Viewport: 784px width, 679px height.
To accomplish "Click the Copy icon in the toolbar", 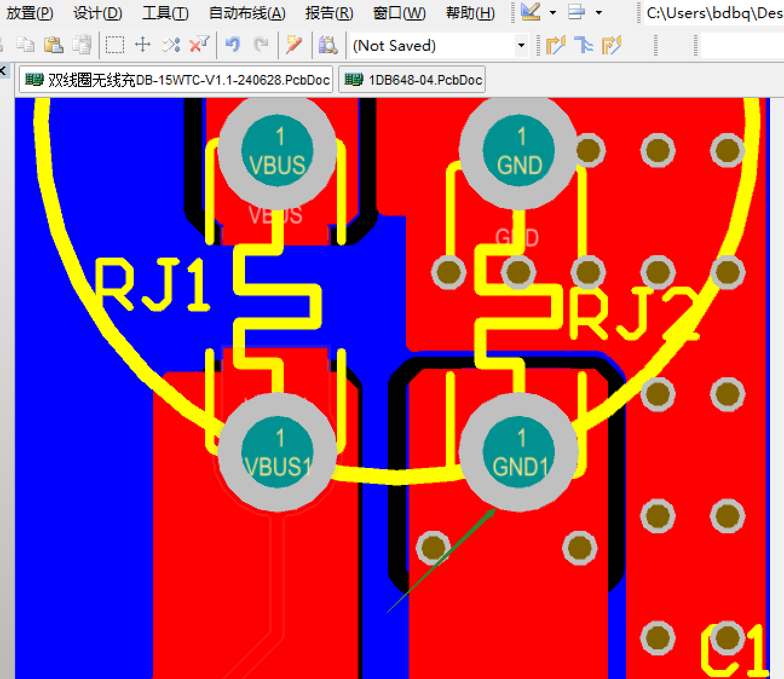I will pos(25,45).
